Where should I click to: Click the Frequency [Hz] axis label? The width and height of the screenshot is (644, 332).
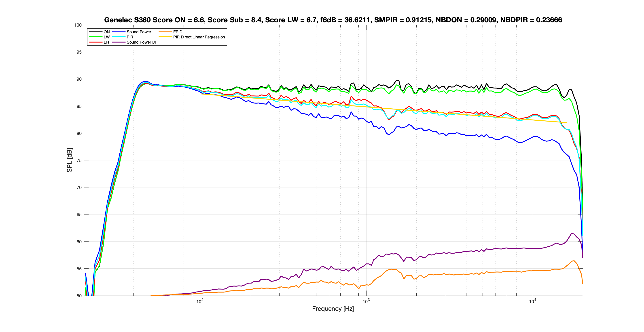click(333, 309)
